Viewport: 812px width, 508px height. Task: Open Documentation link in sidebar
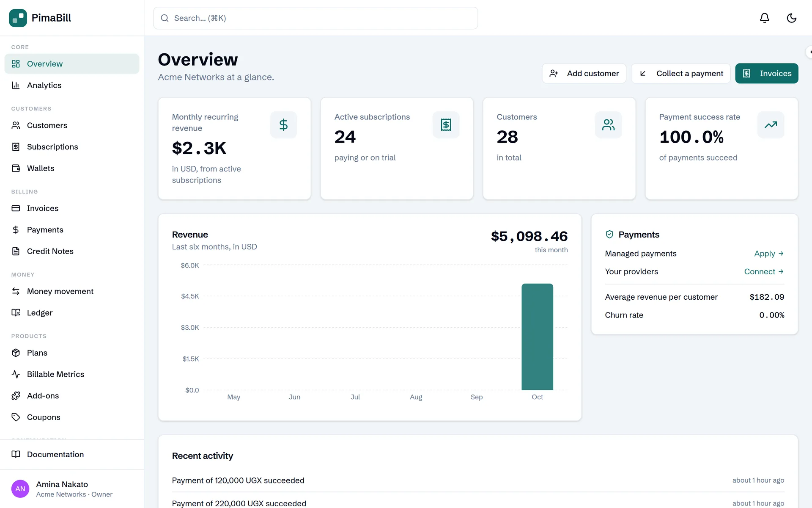72,454
